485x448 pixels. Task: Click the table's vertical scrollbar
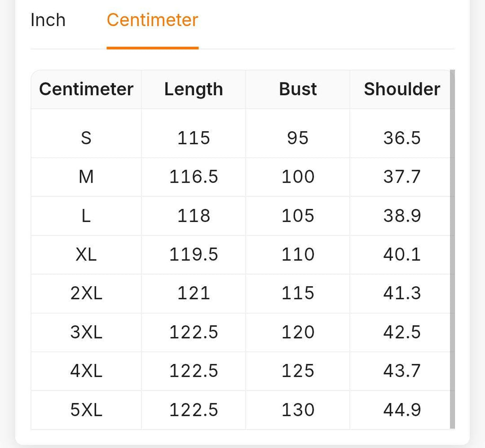click(x=452, y=249)
